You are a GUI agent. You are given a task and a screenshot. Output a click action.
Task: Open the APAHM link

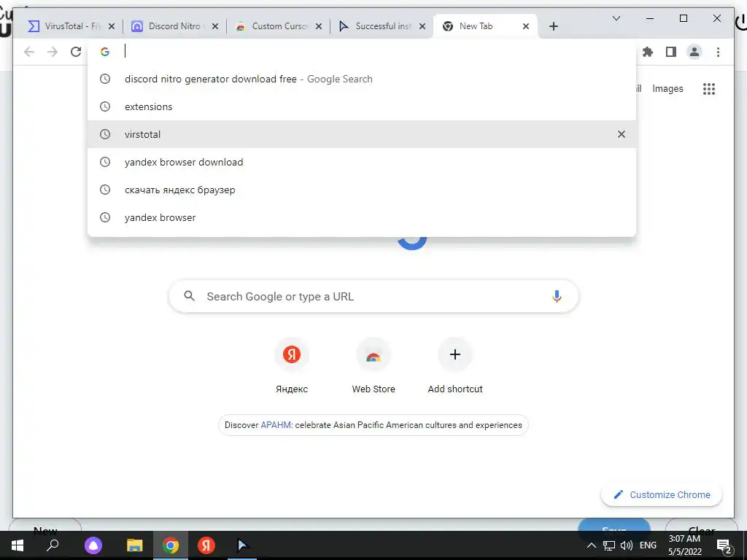275,425
